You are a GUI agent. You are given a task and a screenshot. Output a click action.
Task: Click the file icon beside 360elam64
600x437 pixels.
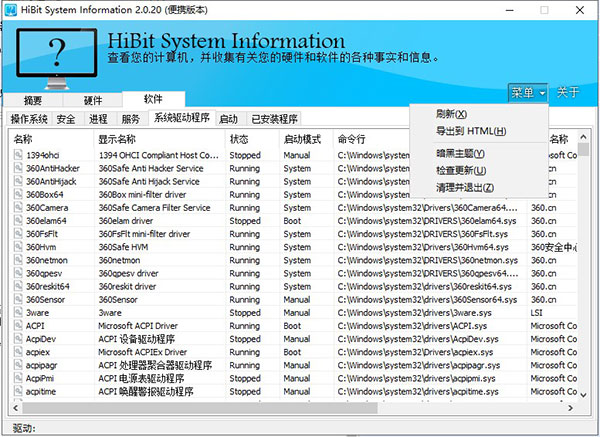18,220
